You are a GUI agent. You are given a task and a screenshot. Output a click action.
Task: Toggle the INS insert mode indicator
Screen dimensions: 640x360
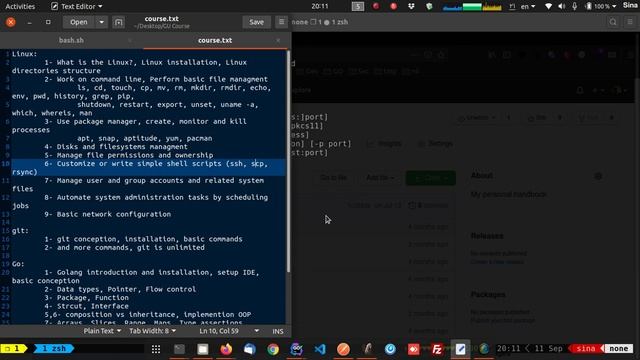coord(278,331)
